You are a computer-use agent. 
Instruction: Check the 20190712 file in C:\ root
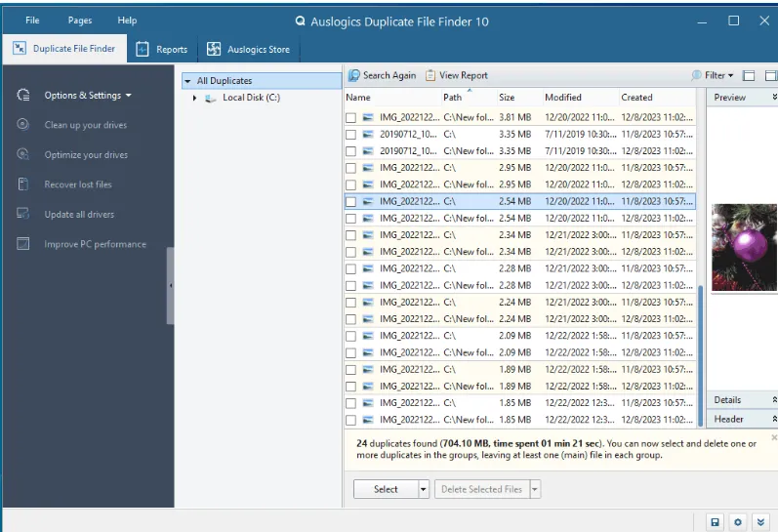pos(350,135)
